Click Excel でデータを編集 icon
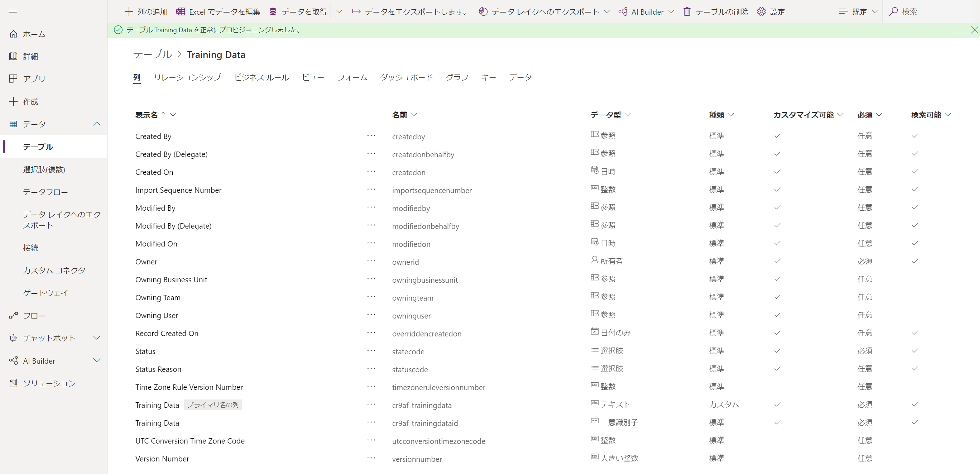Screen dimensions: 980x474 click(x=181, y=12)
